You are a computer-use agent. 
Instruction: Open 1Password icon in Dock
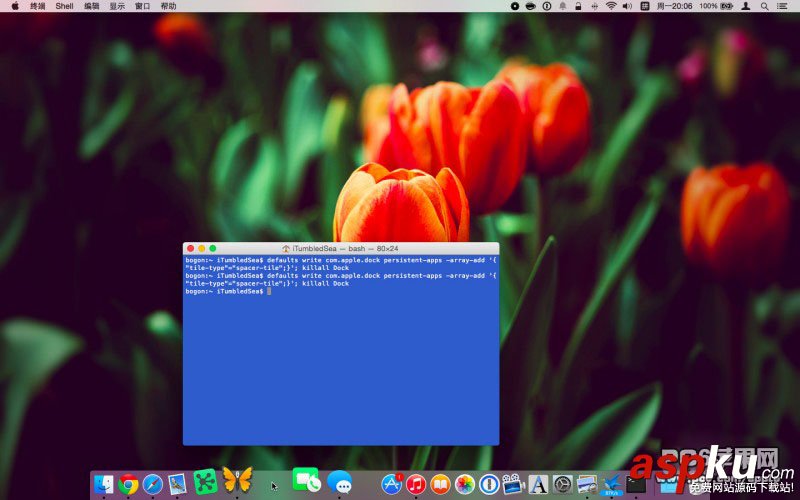[x=489, y=484]
